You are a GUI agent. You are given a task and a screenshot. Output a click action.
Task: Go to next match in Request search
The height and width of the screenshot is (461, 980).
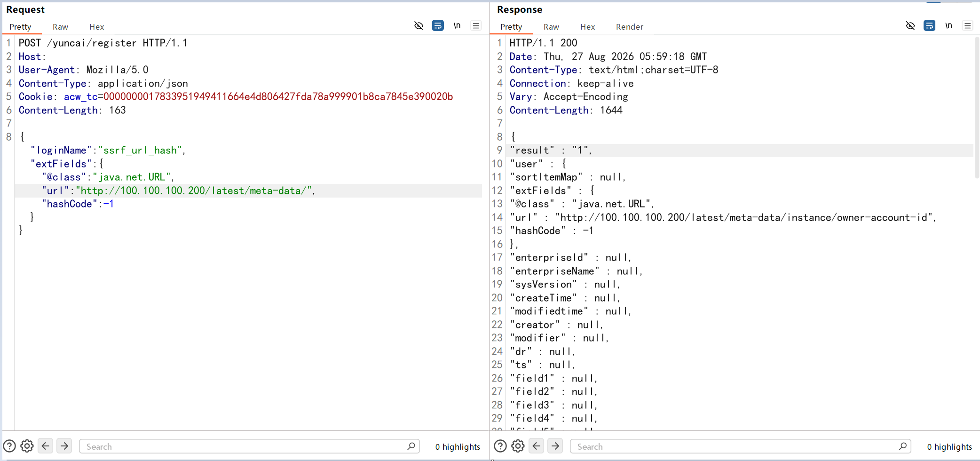point(64,445)
